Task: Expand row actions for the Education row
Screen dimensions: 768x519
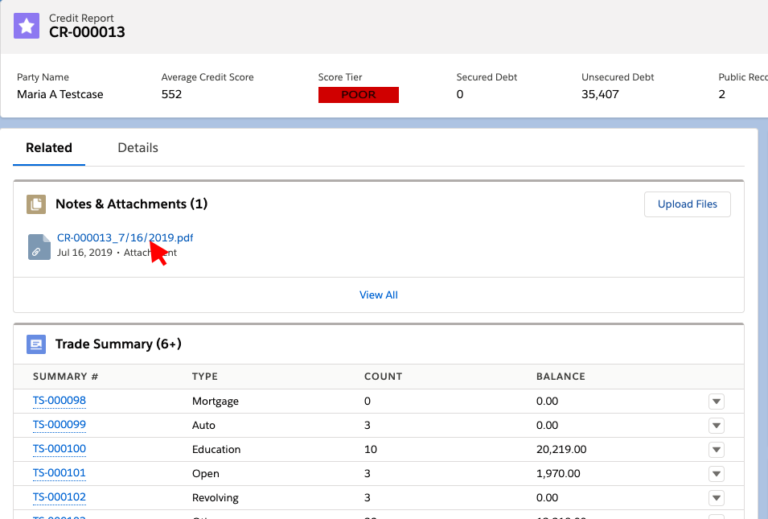Action: (x=716, y=449)
